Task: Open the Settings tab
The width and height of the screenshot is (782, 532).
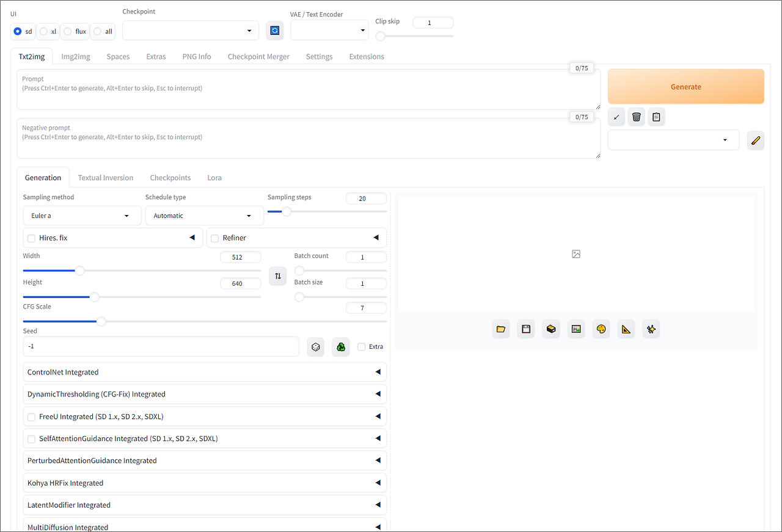Action: (320, 56)
